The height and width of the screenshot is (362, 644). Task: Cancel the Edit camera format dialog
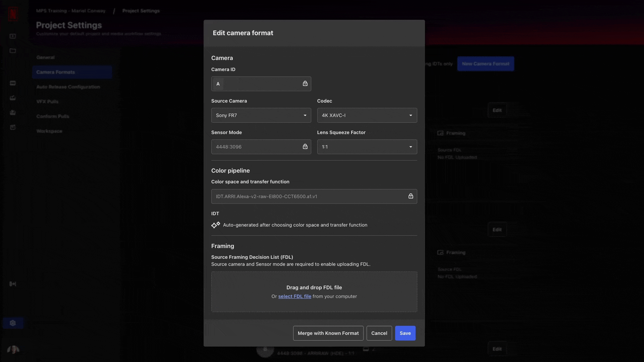[x=379, y=333]
